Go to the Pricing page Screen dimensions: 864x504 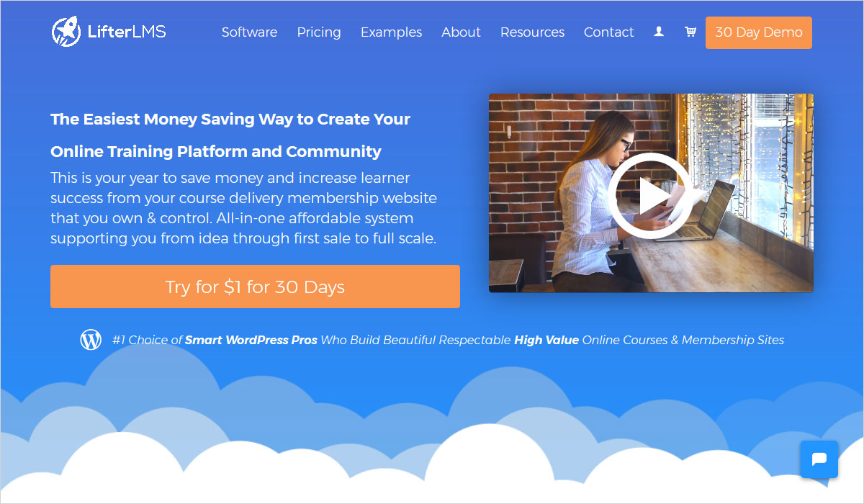click(319, 32)
